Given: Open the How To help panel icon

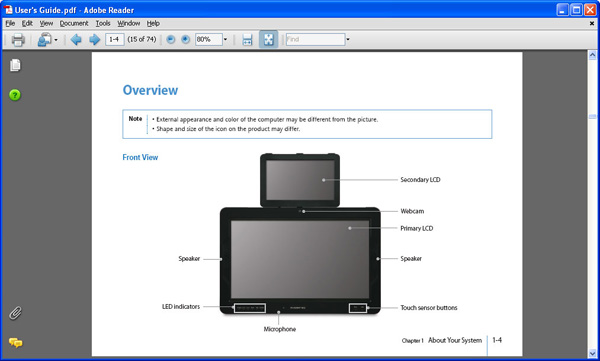Looking at the screenshot, I should pos(15,95).
